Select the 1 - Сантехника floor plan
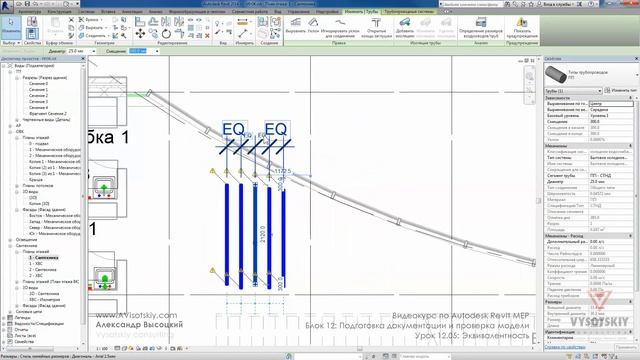 43,258
